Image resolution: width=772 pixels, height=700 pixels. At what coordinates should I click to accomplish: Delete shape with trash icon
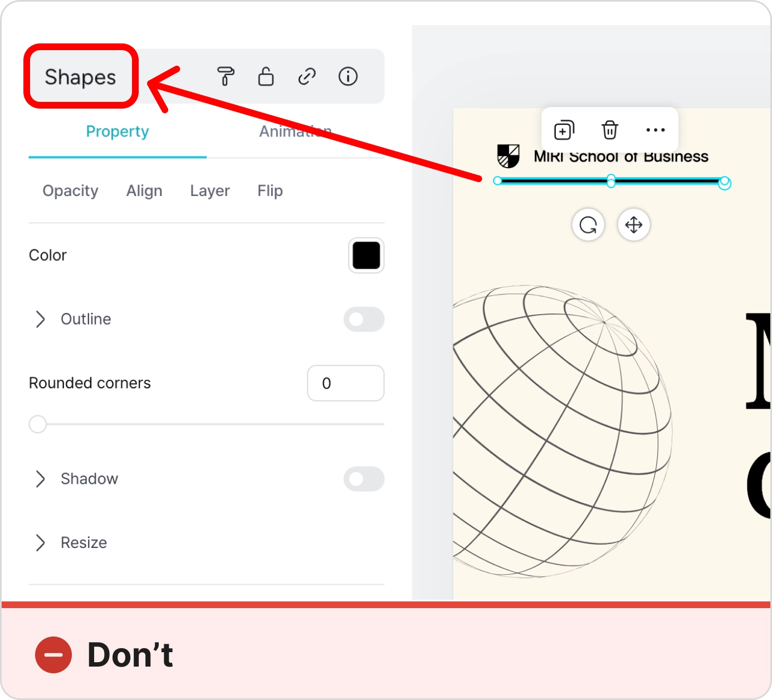(610, 130)
